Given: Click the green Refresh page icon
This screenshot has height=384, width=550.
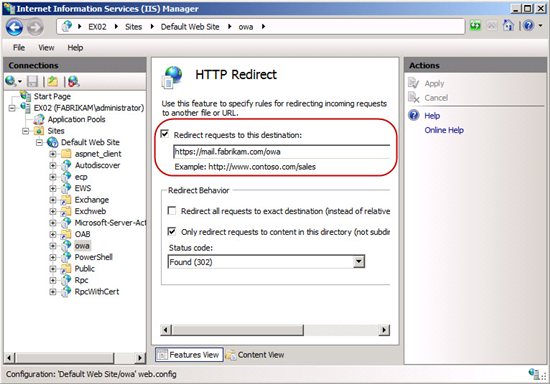Looking at the screenshot, I should pos(475,26).
